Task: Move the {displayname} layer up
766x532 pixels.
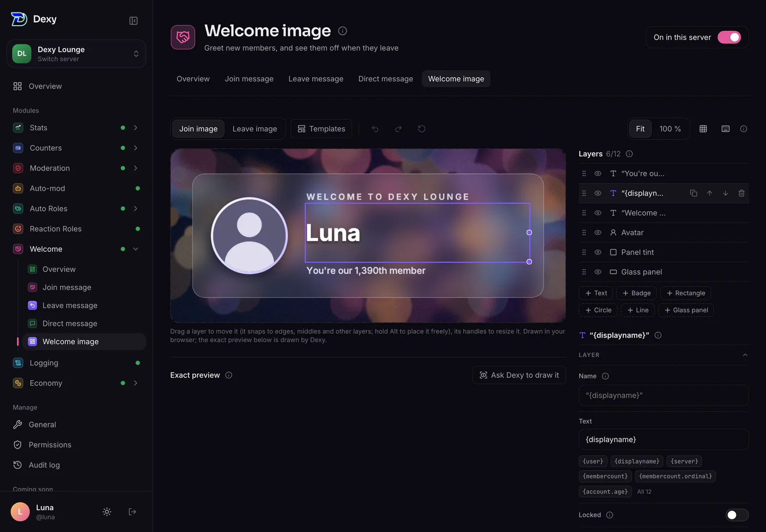Action: [710, 193]
